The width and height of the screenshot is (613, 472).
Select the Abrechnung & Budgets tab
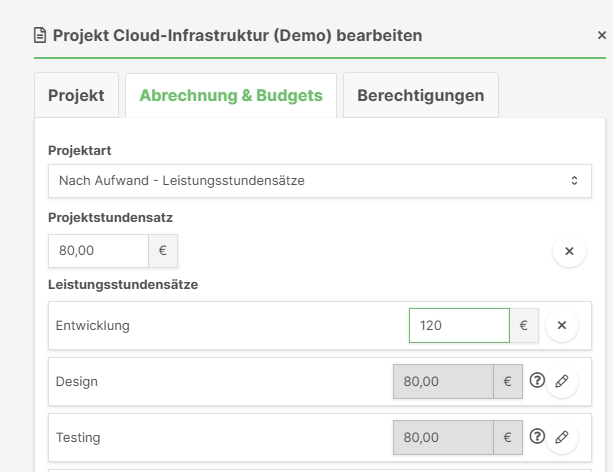(x=230, y=96)
